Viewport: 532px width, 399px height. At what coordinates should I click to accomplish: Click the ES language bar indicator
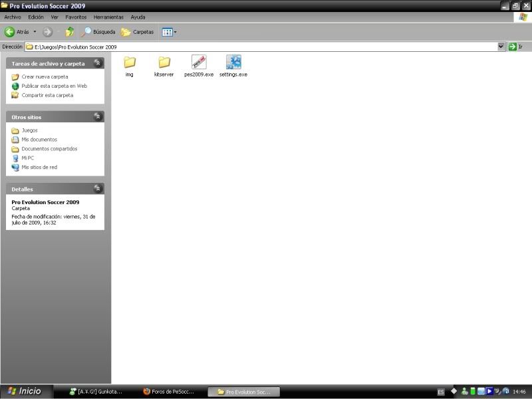click(440, 392)
